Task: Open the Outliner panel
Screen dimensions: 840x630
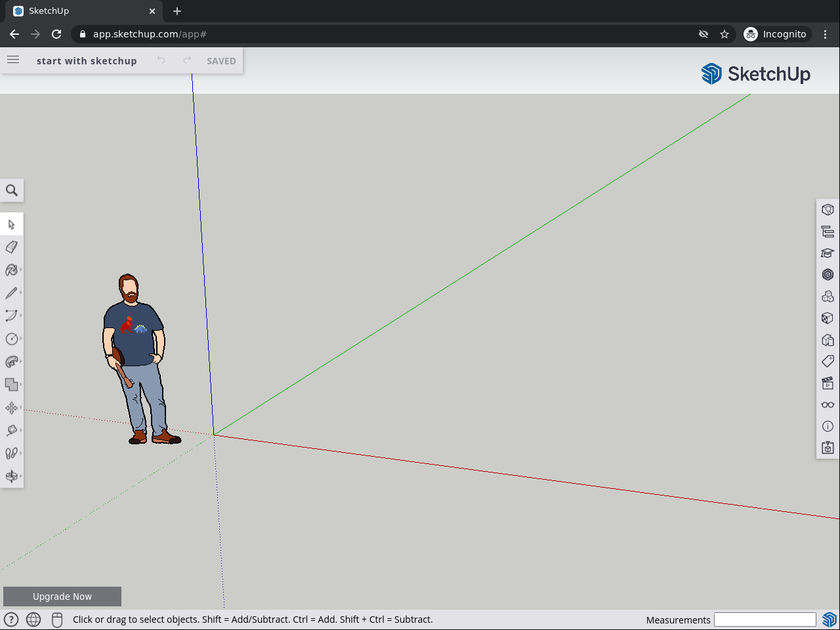Action: (x=828, y=232)
